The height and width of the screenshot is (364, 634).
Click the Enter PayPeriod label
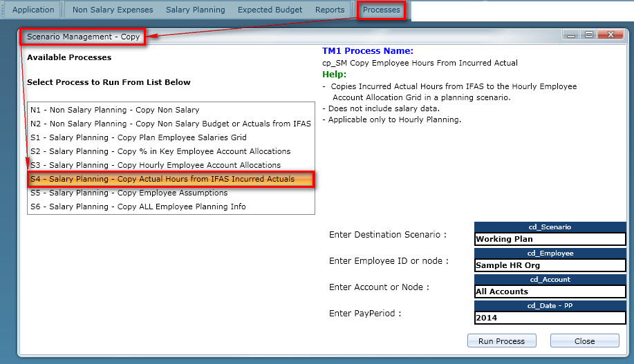coord(365,314)
